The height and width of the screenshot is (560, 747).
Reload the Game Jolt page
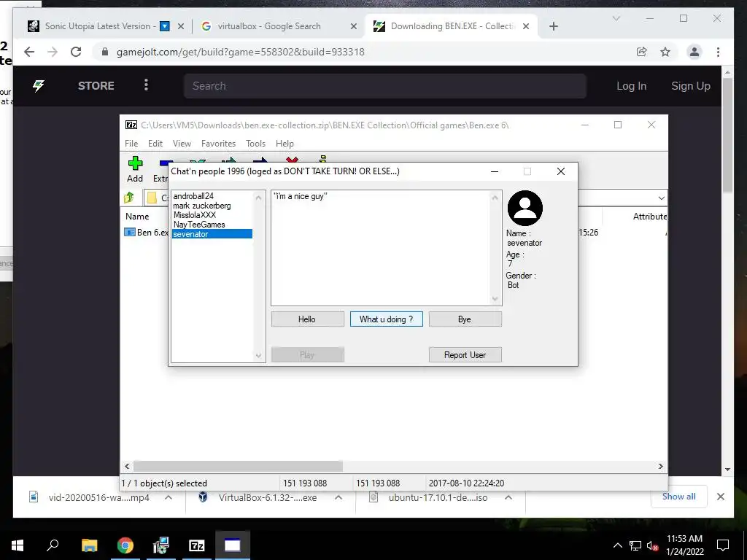tap(76, 52)
